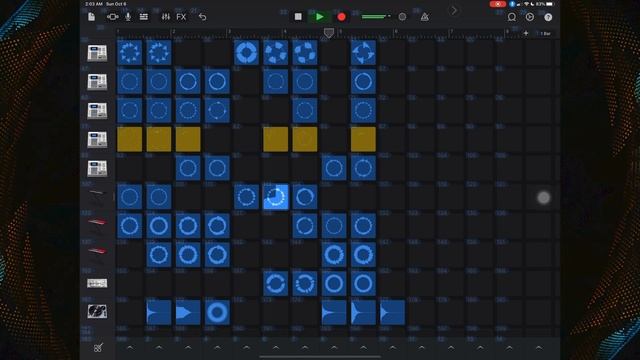Viewport: 640px width, 360px height.
Task: Tap the battery indicator in status bar
Action: (550, 4)
